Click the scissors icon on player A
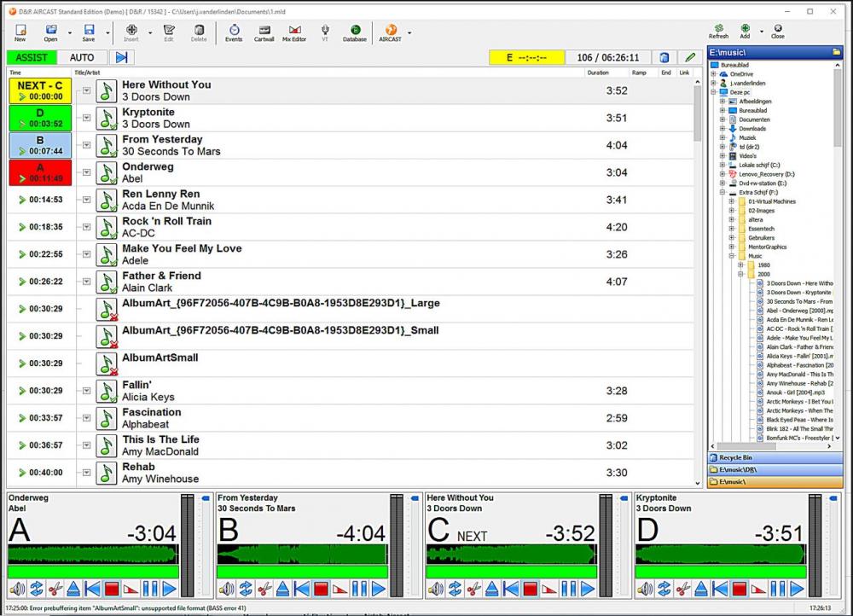Image resolution: width=853 pixels, height=616 pixels. coord(55,588)
